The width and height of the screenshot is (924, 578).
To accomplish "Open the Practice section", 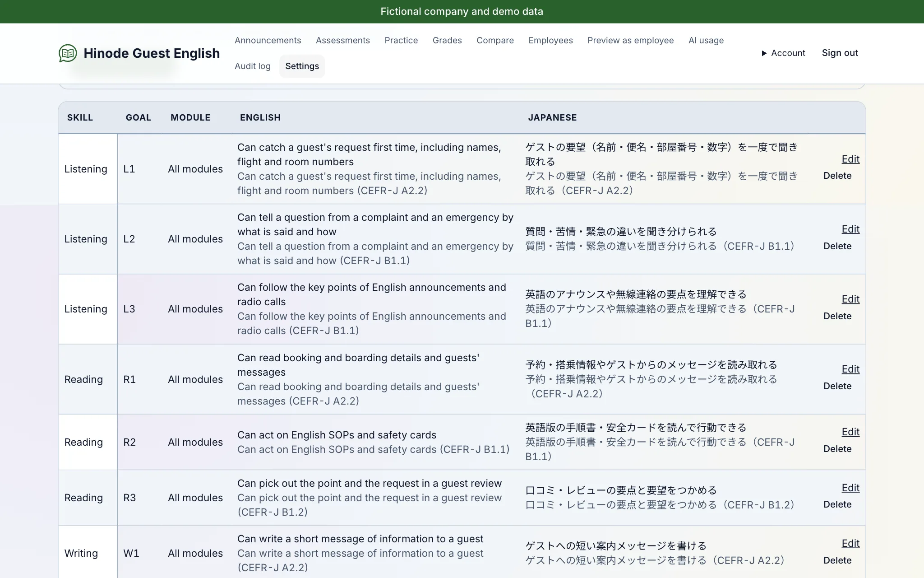I will pyautogui.click(x=401, y=40).
